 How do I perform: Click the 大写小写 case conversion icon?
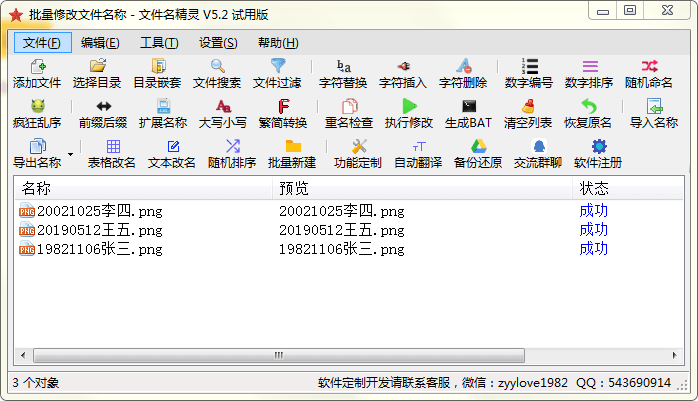(x=223, y=106)
